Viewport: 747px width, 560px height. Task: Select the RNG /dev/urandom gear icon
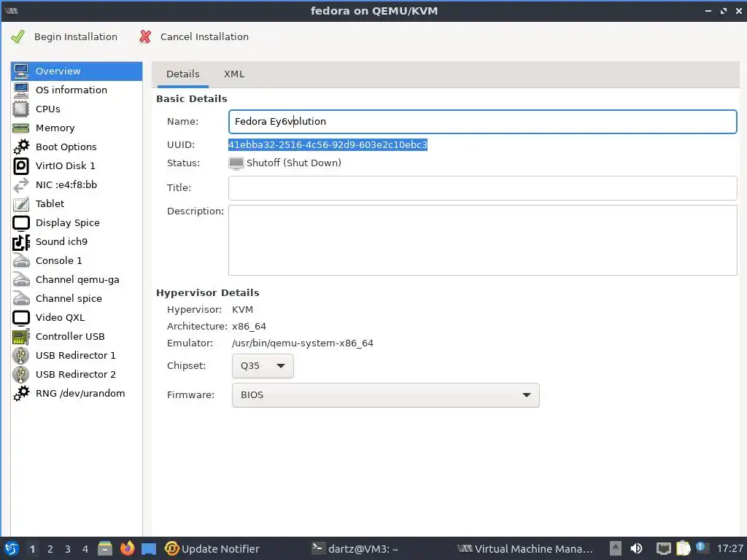21,394
